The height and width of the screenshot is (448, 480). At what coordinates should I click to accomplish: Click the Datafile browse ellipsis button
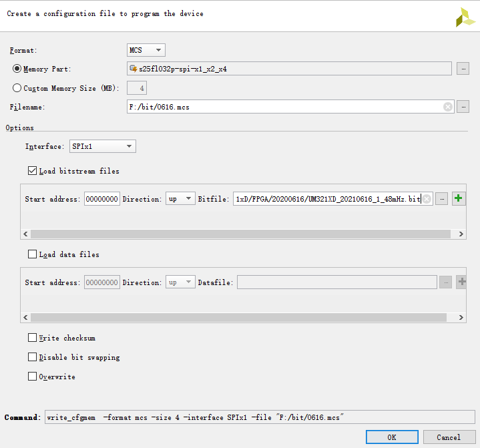click(446, 282)
